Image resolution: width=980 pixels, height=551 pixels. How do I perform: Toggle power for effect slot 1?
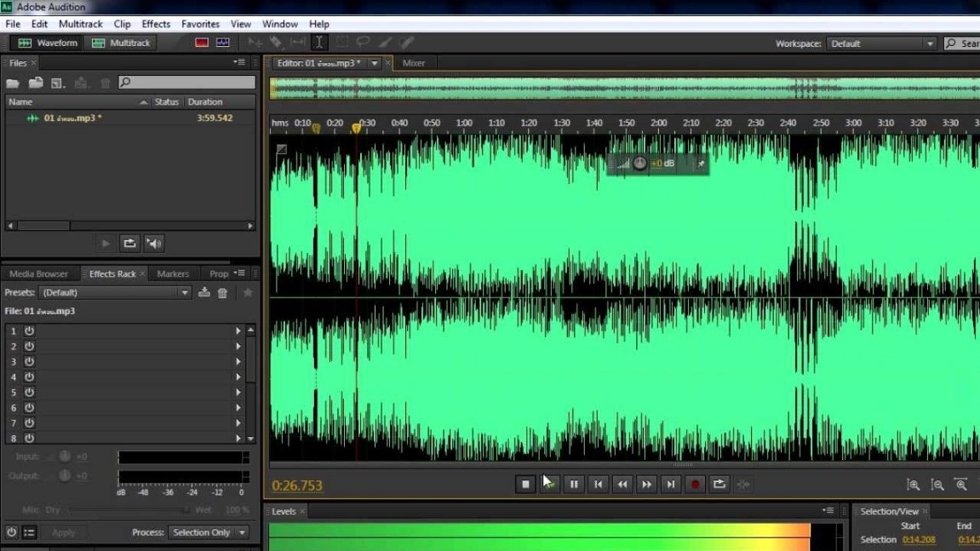[29, 330]
